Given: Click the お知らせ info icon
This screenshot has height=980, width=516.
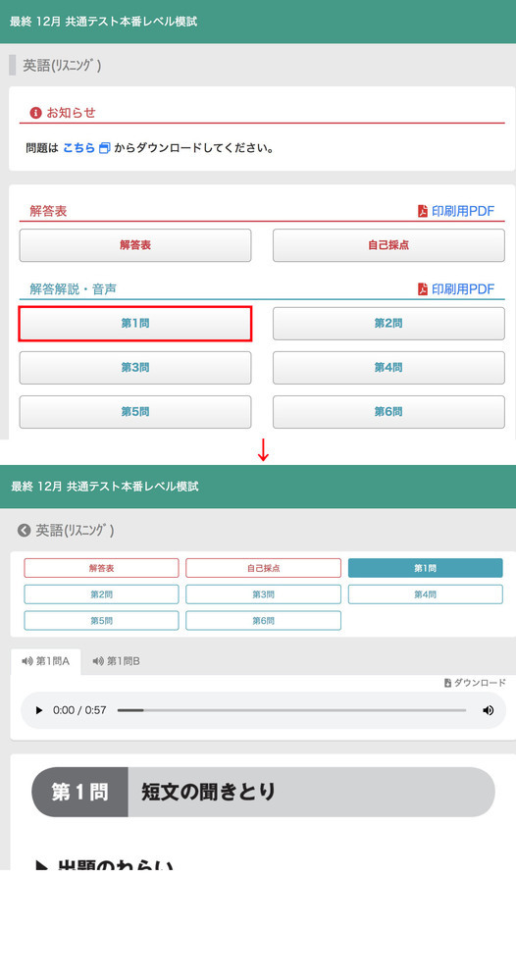Looking at the screenshot, I should point(35,113).
